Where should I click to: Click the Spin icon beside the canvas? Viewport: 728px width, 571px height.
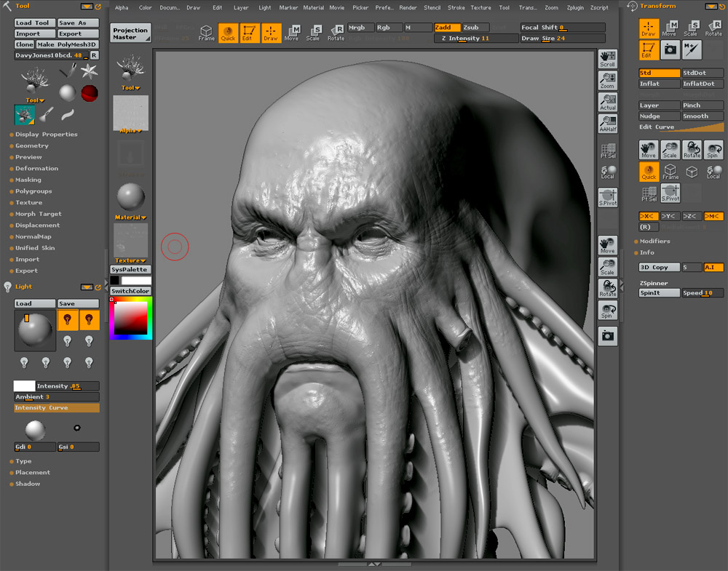click(x=607, y=311)
